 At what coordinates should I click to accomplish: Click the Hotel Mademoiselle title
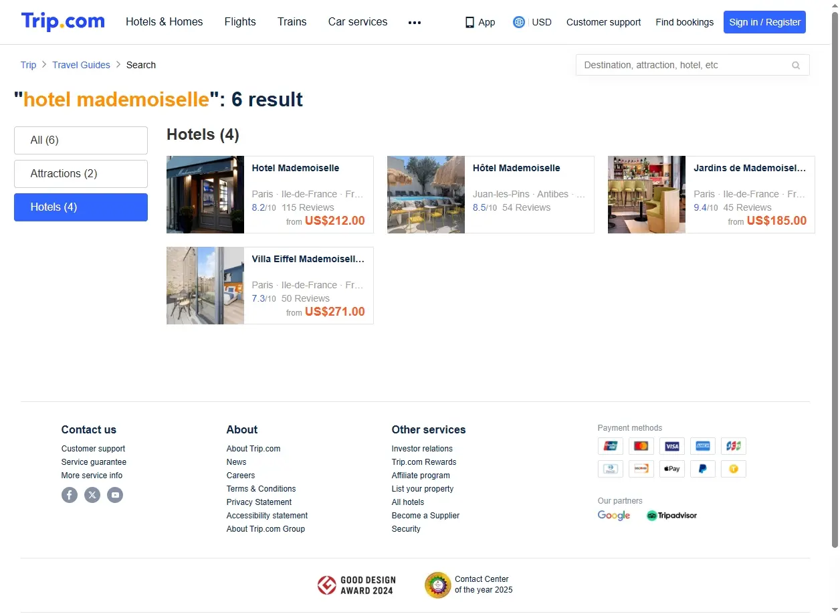296,168
